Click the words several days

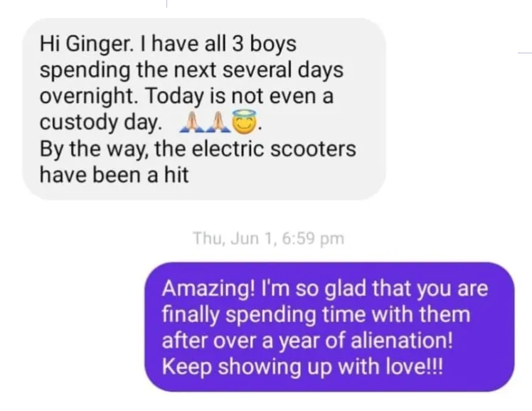tap(283, 71)
